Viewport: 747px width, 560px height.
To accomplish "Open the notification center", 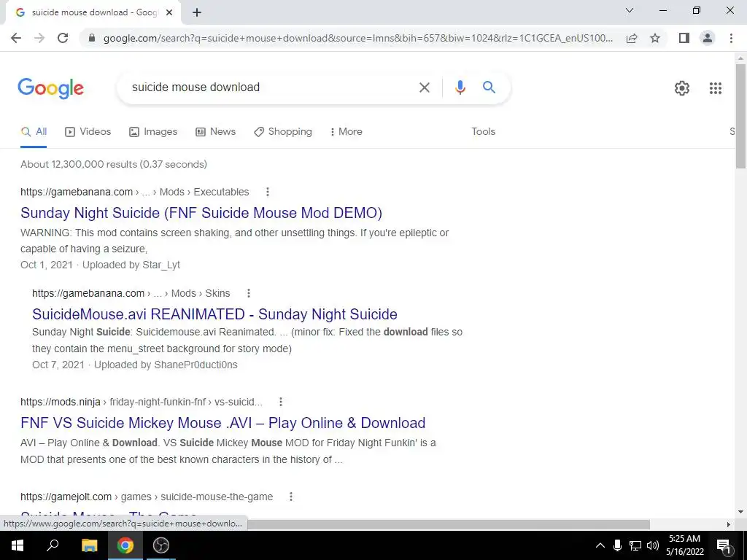I will (x=724, y=545).
